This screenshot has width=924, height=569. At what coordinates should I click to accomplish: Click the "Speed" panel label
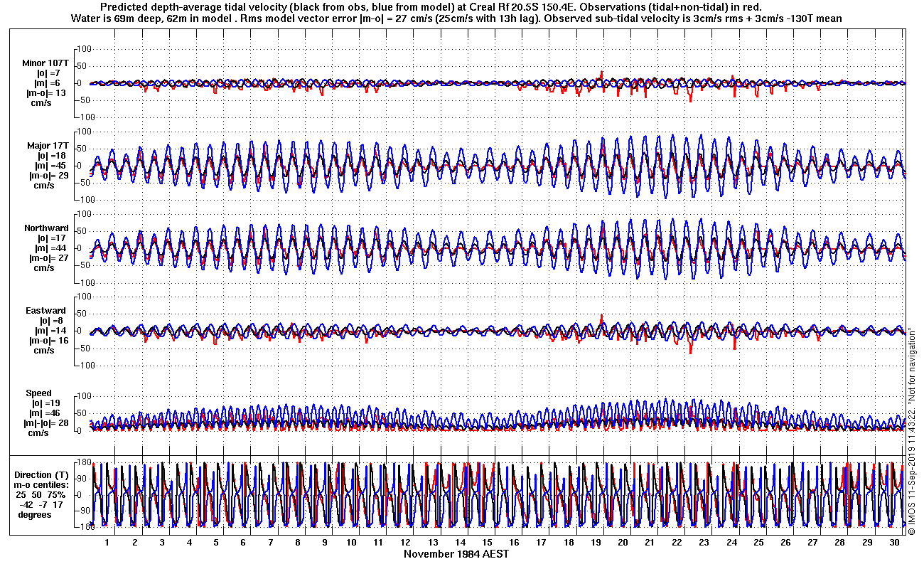(38, 393)
